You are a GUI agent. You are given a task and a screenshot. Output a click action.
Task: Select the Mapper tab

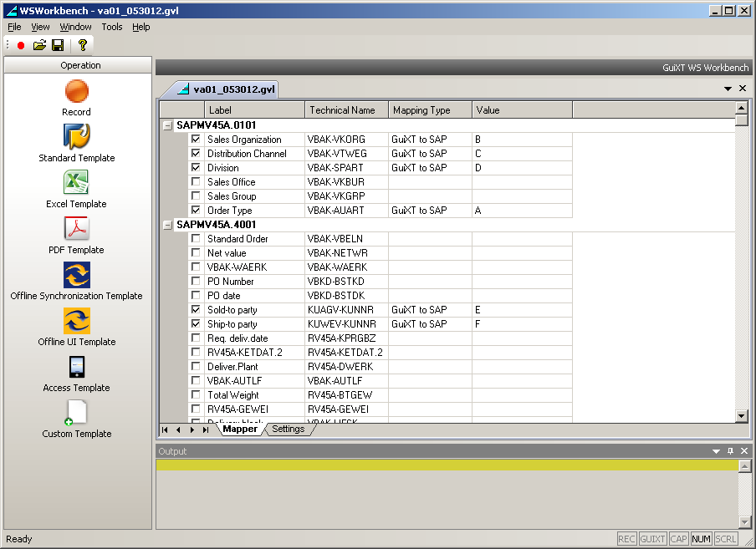point(240,429)
